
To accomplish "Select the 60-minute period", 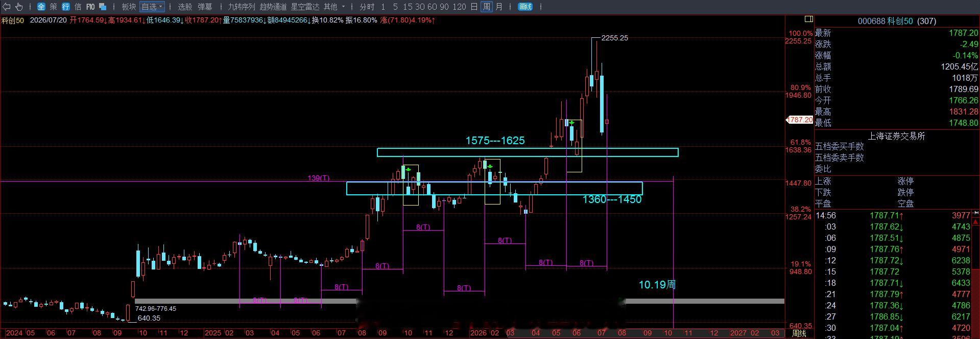I will pyautogui.click(x=432, y=7).
